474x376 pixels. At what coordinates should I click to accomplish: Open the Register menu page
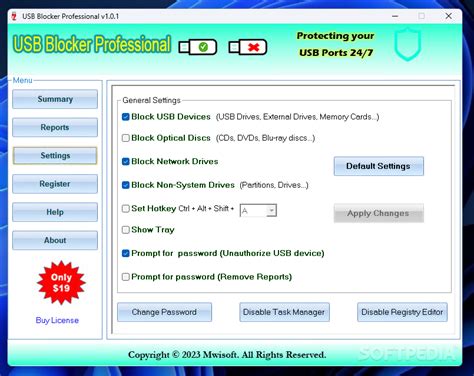coord(55,184)
